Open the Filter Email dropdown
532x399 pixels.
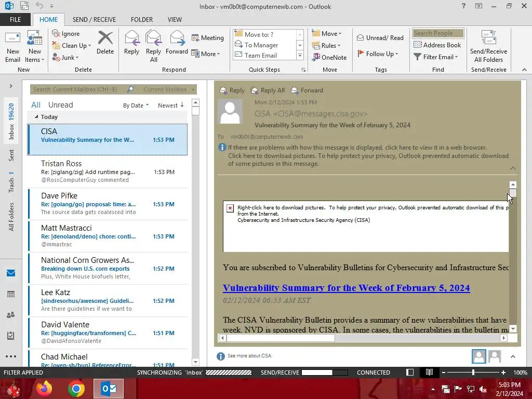pos(436,57)
